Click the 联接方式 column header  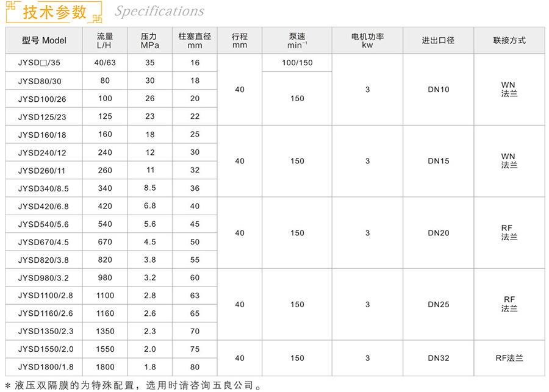click(x=509, y=40)
